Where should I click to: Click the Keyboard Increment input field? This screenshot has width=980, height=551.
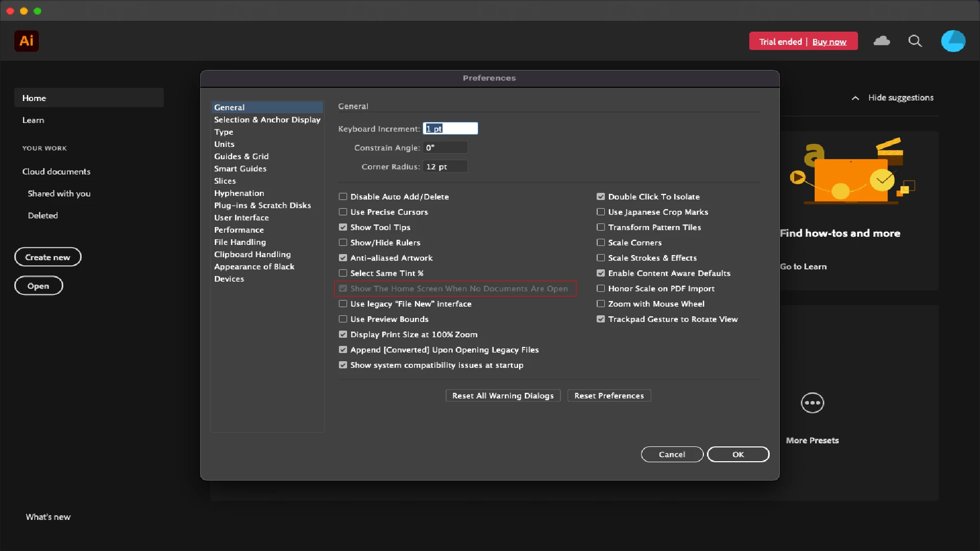(450, 129)
